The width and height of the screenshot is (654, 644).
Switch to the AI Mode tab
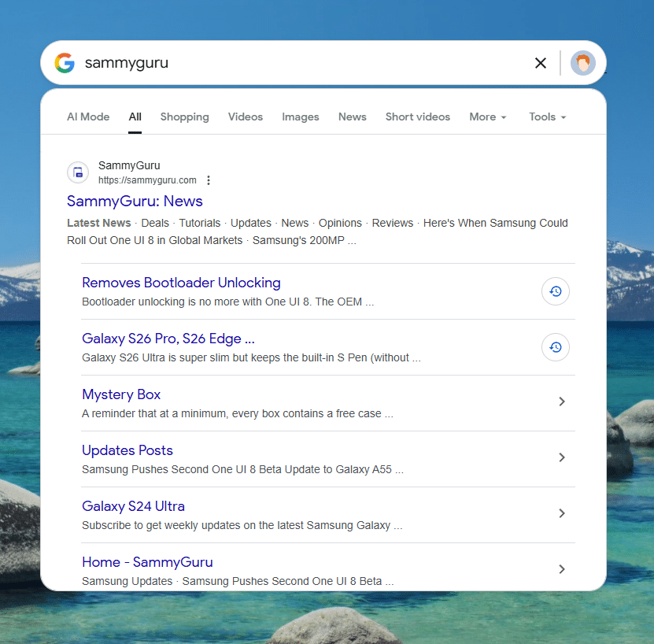(88, 117)
